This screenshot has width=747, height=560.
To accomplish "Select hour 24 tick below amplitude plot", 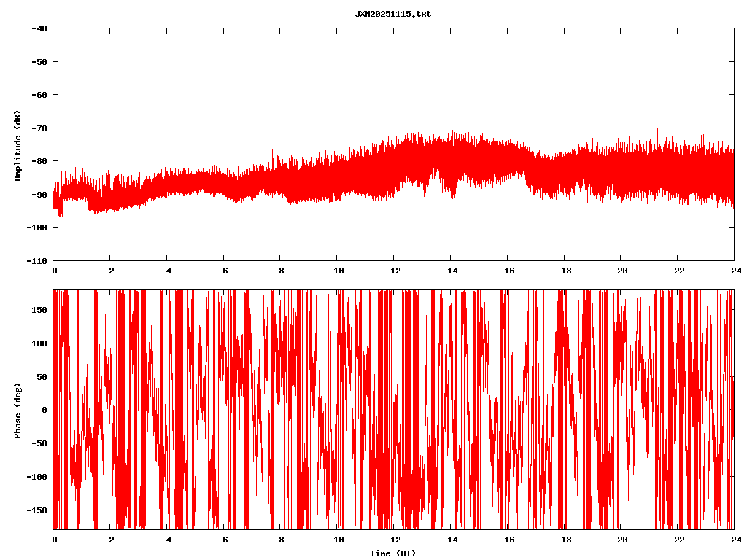I will click(x=734, y=271).
